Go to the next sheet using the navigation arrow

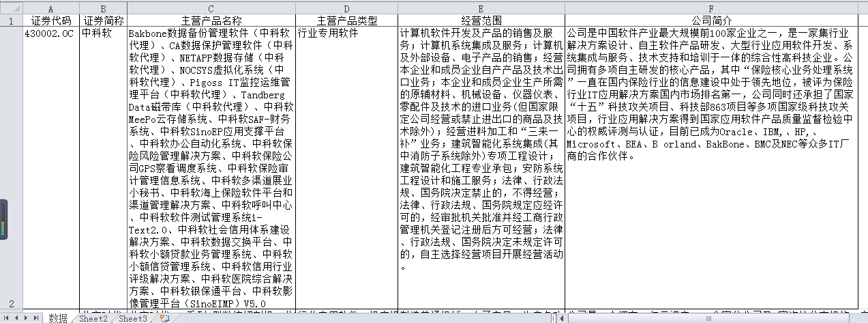(x=26, y=318)
